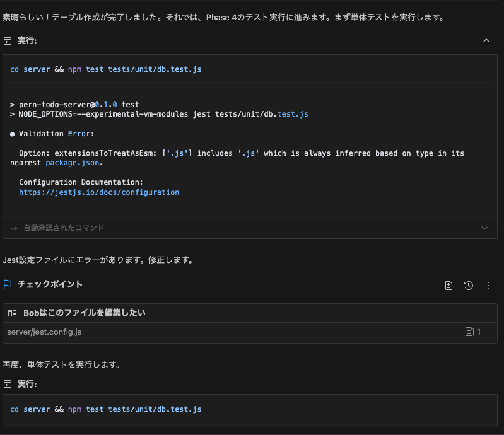Click terminal icon beside first 実行 label
The width and height of the screenshot is (504, 435).
[8, 41]
